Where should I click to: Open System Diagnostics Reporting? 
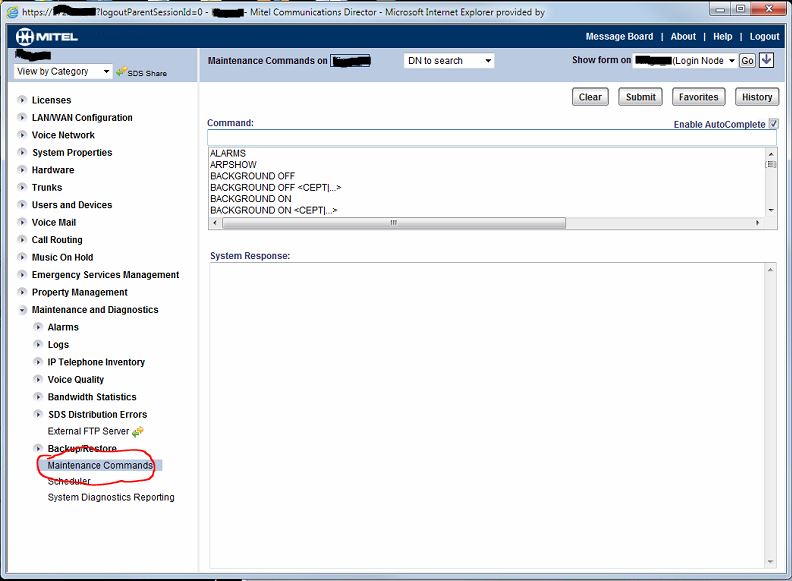pyautogui.click(x=111, y=497)
